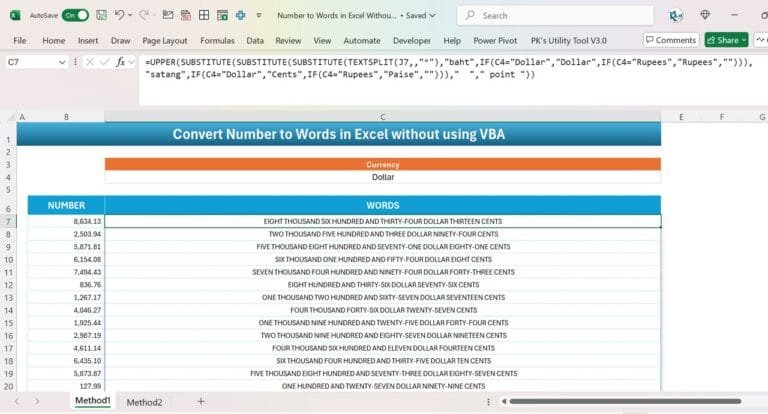
Task: Confirm formula with the checkmark icon
Action: point(106,62)
